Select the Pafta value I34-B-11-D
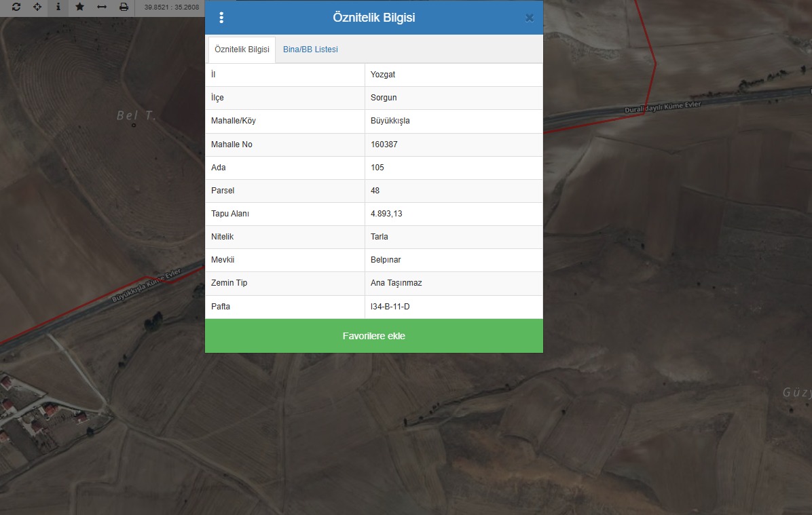 pos(390,307)
